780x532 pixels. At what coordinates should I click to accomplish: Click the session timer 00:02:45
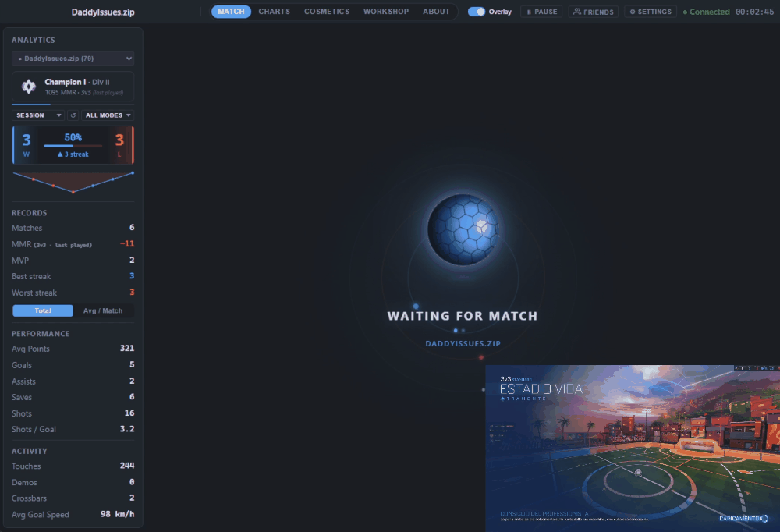tap(754, 12)
